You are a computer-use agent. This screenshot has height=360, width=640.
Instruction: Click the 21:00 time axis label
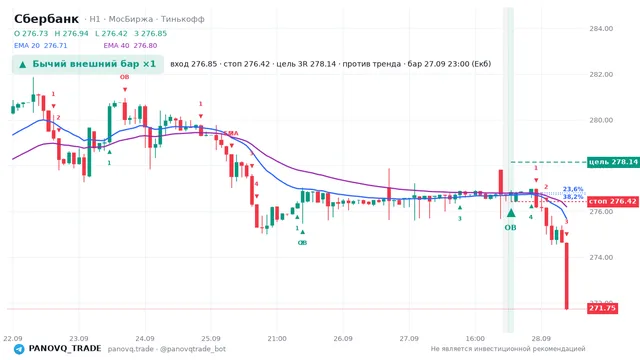[277, 339]
